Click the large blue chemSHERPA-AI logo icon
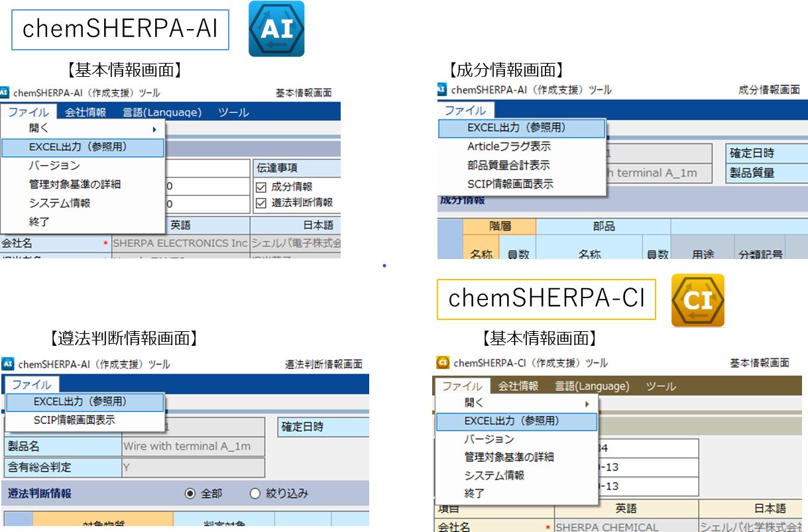The width and height of the screenshot is (808, 532). point(276,28)
